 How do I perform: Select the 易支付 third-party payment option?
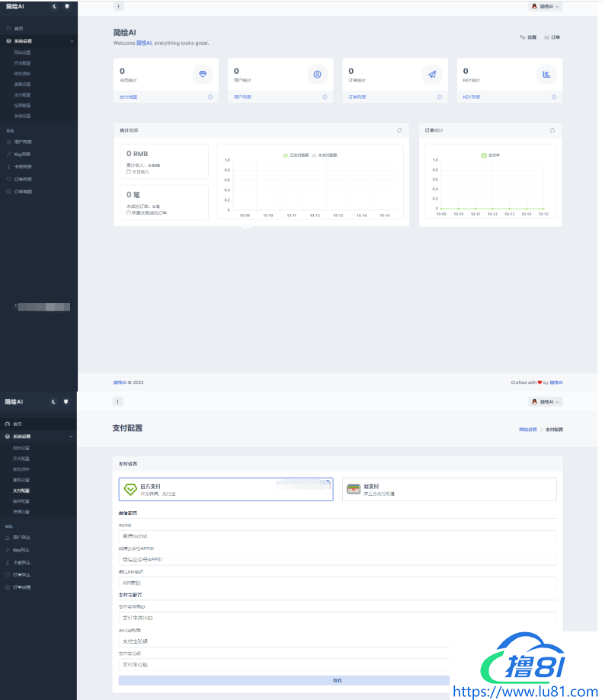click(449, 489)
